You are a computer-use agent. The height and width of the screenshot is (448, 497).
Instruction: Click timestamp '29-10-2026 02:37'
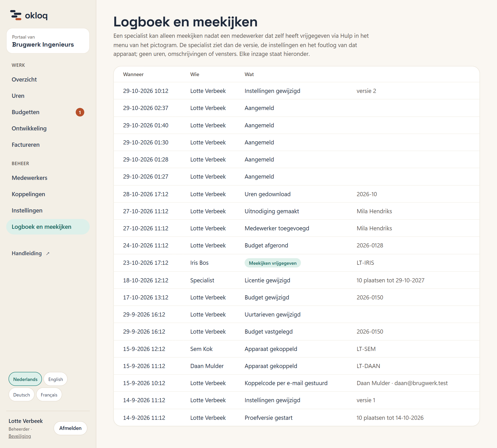pos(145,108)
